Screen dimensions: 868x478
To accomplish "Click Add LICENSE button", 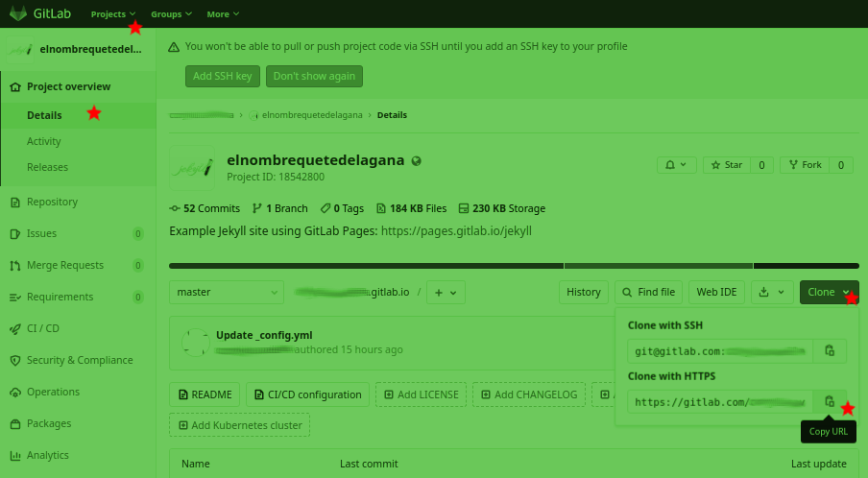I will pyautogui.click(x=421, y=394).
